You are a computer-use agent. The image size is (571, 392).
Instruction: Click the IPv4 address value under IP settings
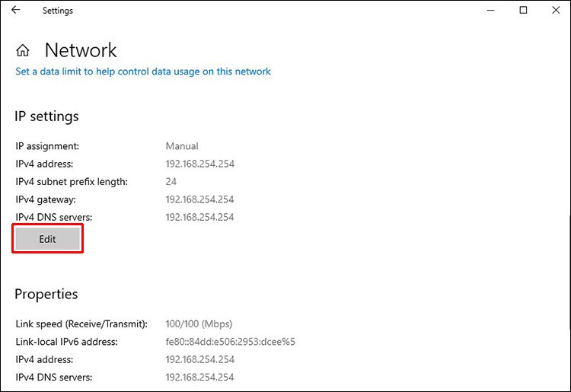[199, 164]
